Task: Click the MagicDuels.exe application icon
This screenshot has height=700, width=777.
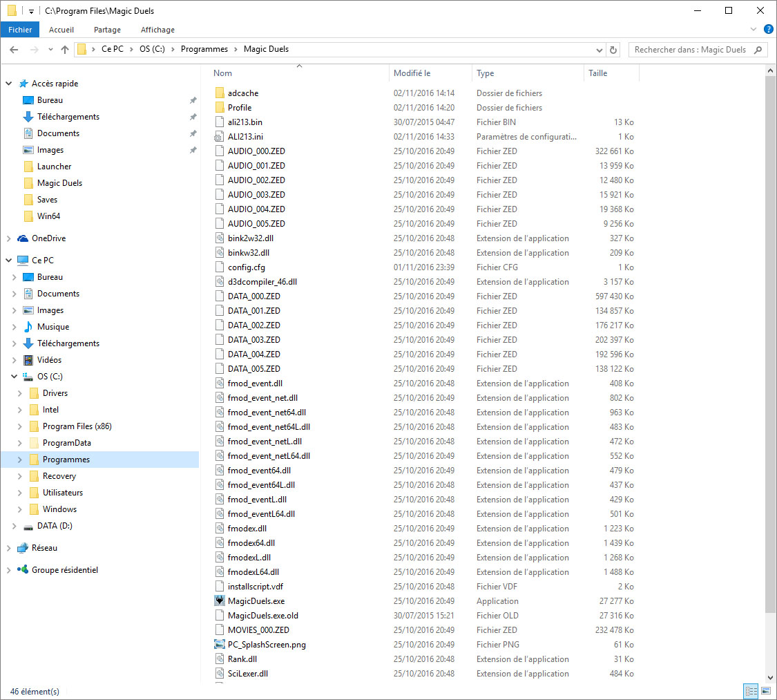Action: (x=220, y=601)
